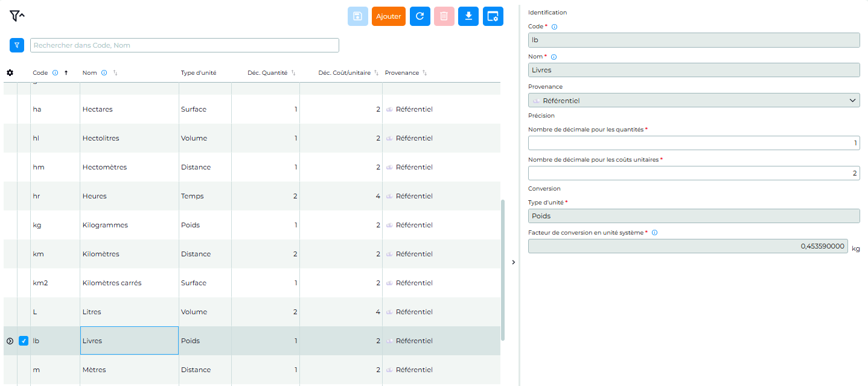Focus the 'Rechercher dans Code, Nom' search field

click(185, 45)
